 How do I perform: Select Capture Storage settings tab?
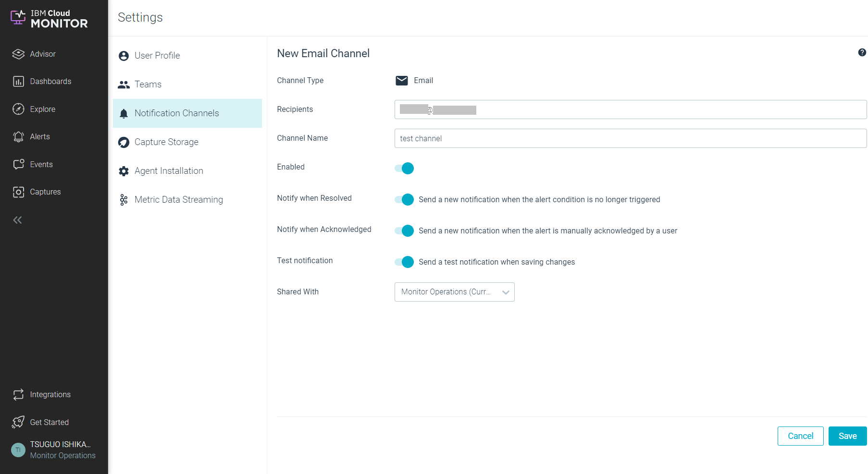187,142
